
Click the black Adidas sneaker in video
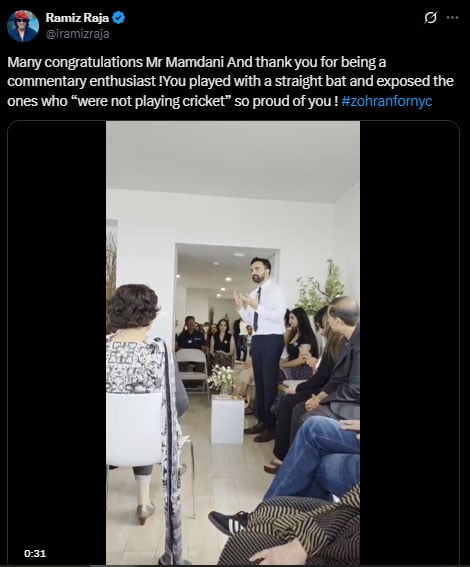(x=228, y=523)
